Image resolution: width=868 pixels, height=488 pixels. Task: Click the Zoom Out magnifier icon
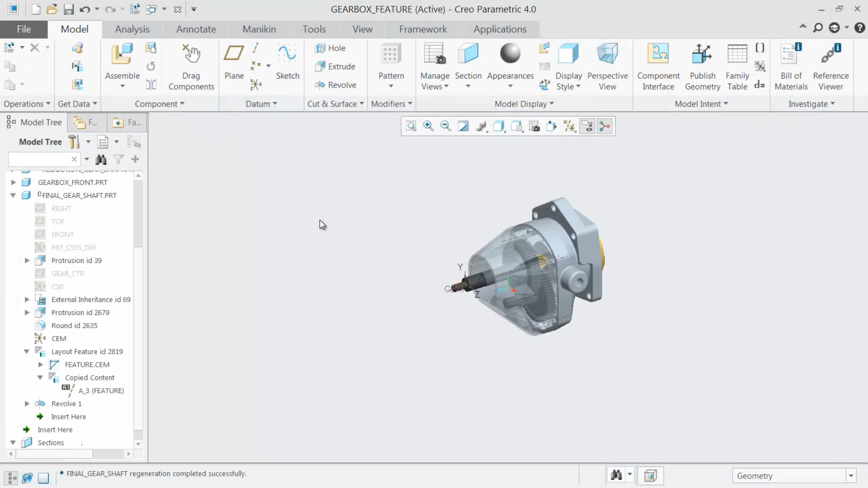446,126
